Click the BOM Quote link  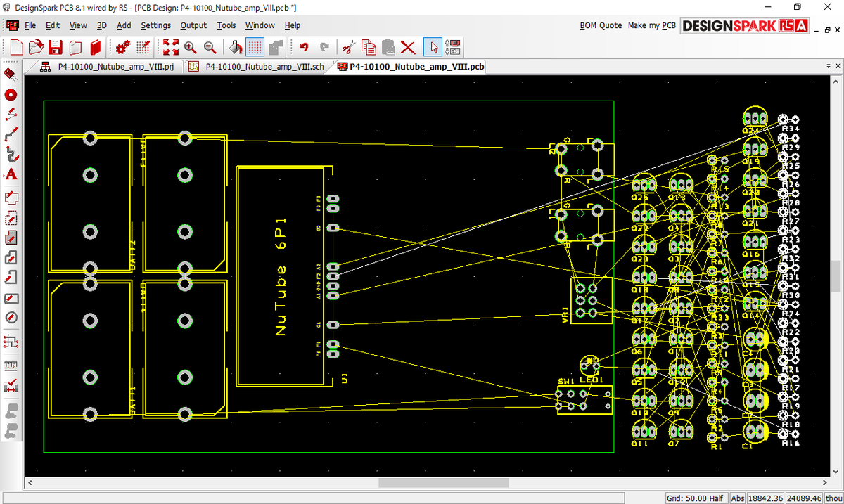(601, 25)
